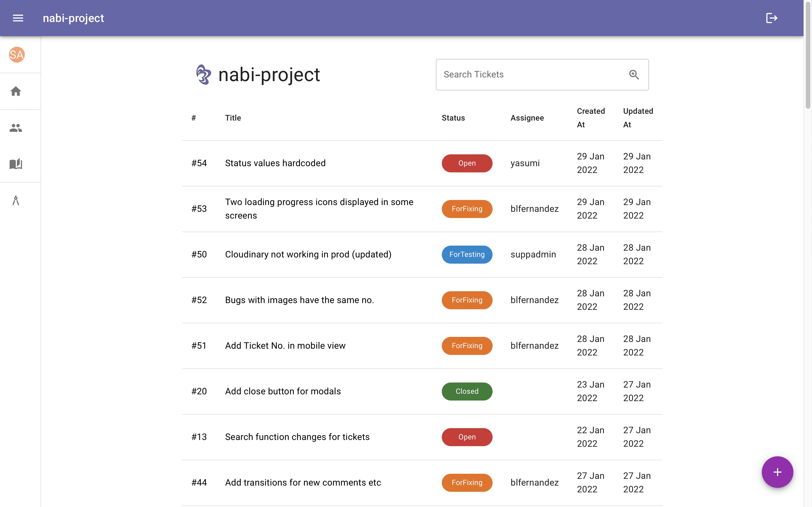Click assignee blfernandez on ticket #52
This screenshot has width=812, height=507.
coord(534,300)
